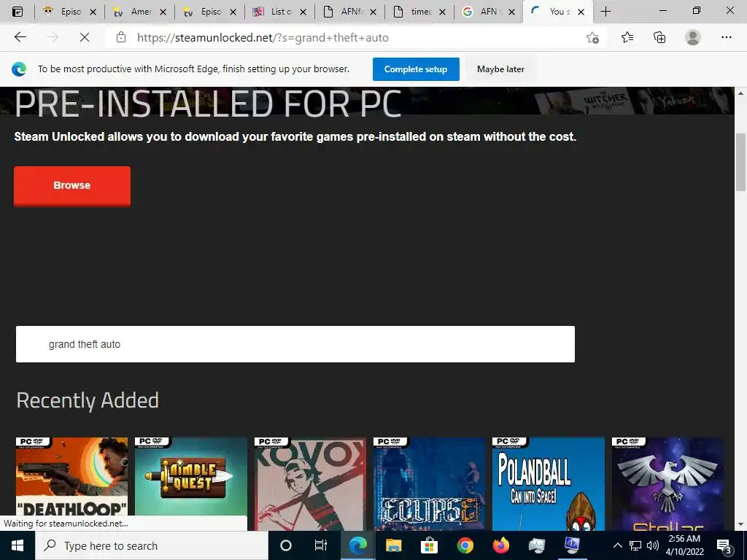Click the site lock icon in address bar
The image size is (747, 560).
(x=121, y=37)
